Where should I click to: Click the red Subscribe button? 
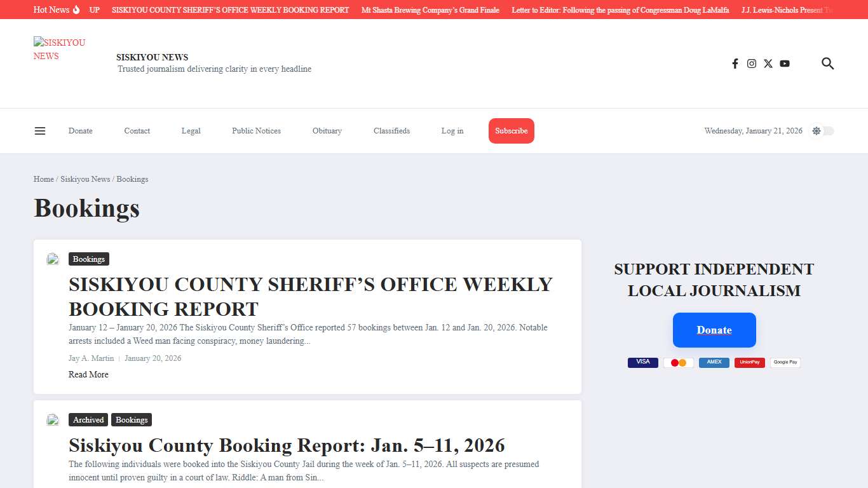[x=512, y=130]
